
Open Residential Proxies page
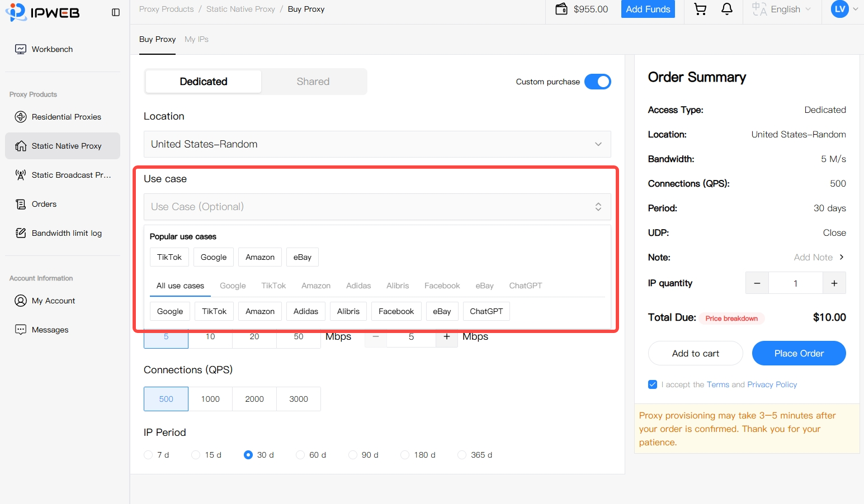coord(63,117)
